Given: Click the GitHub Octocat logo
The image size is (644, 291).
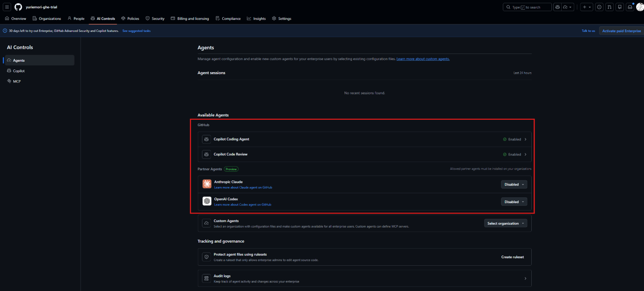Looking at the screenshot, I should [18, 7].
